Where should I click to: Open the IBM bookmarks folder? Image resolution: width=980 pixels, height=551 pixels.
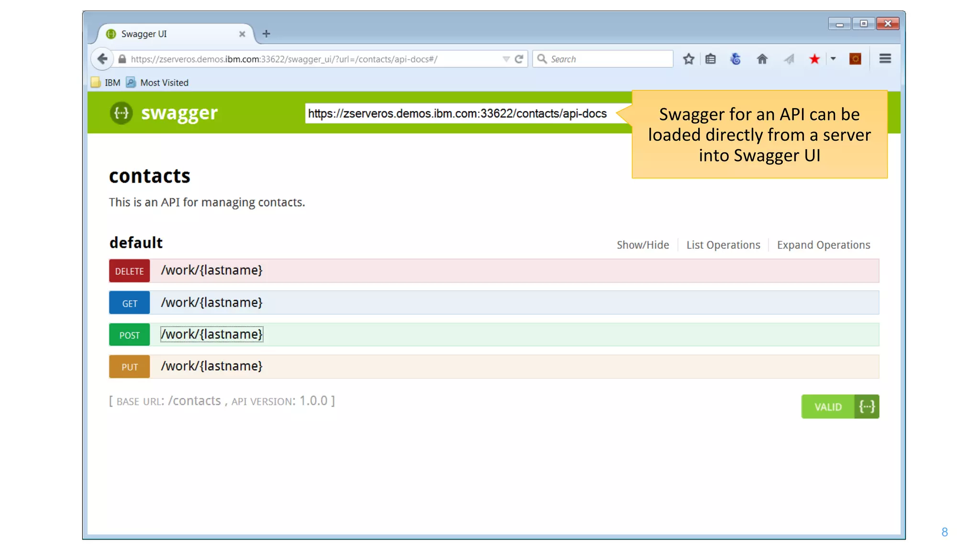pos(106,82)
